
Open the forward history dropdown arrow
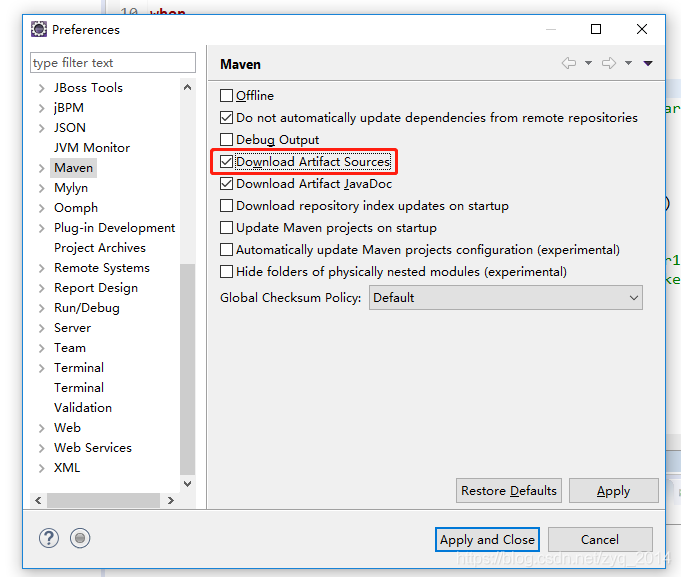pos(628,63)
